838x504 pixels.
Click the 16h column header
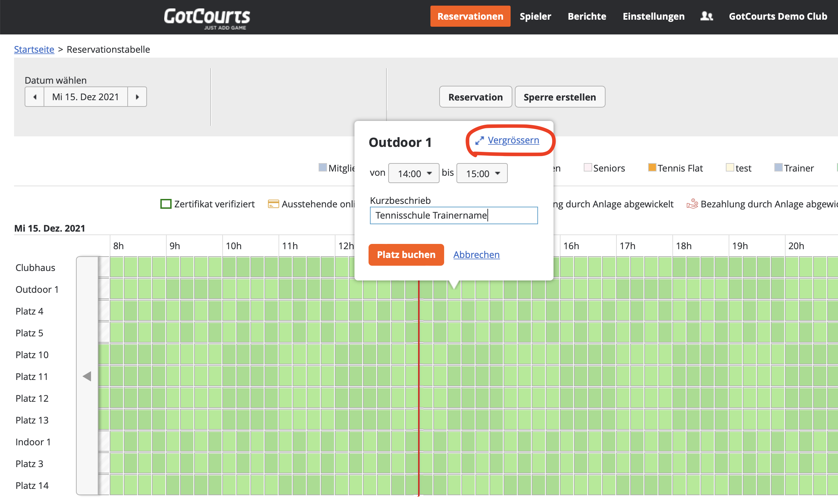pos(571,246)
